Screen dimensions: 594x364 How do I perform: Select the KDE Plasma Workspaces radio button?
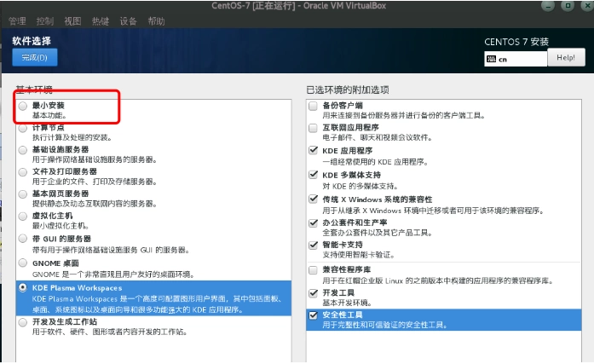click(23, 287)
